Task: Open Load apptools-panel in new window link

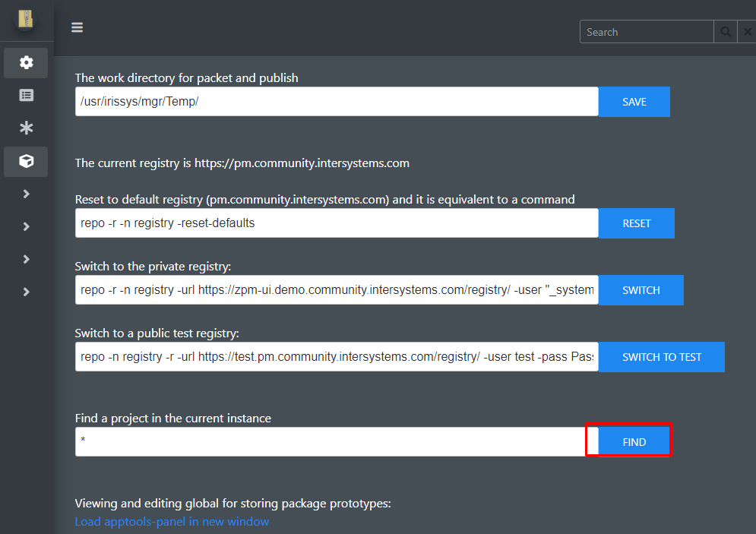Action: 172,522
